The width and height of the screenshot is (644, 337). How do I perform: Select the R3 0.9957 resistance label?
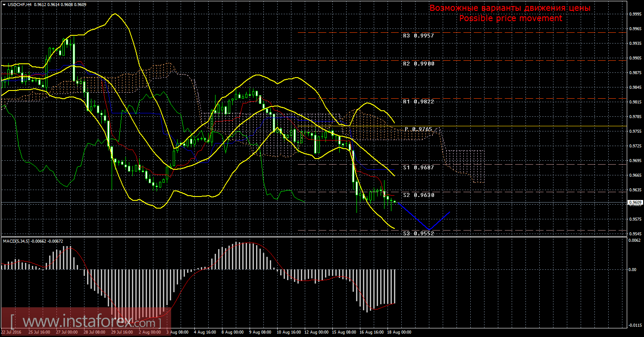(418, 36)
